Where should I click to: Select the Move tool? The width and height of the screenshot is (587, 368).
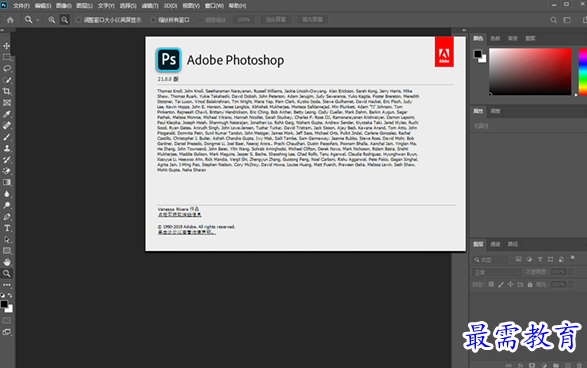(x=7, y=46)
